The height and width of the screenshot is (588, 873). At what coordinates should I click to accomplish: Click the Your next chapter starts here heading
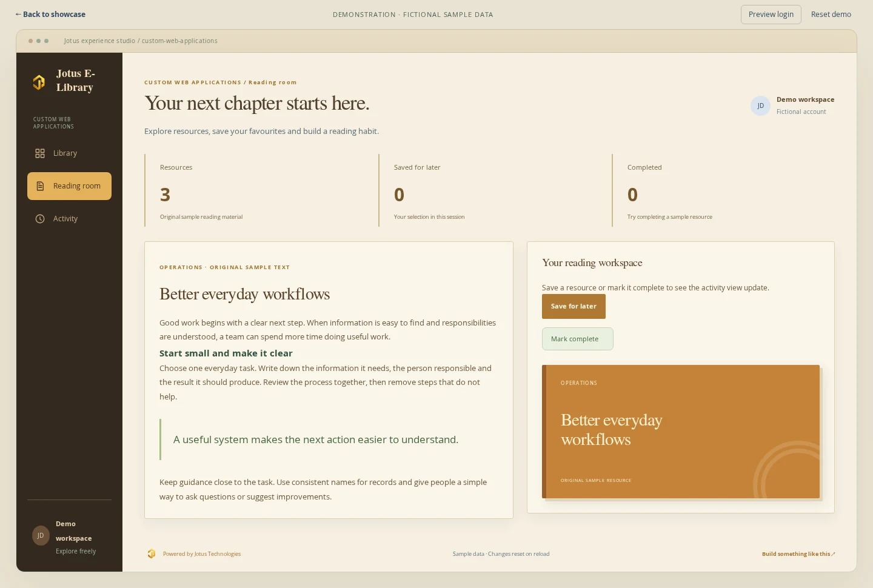pos(256,103)
